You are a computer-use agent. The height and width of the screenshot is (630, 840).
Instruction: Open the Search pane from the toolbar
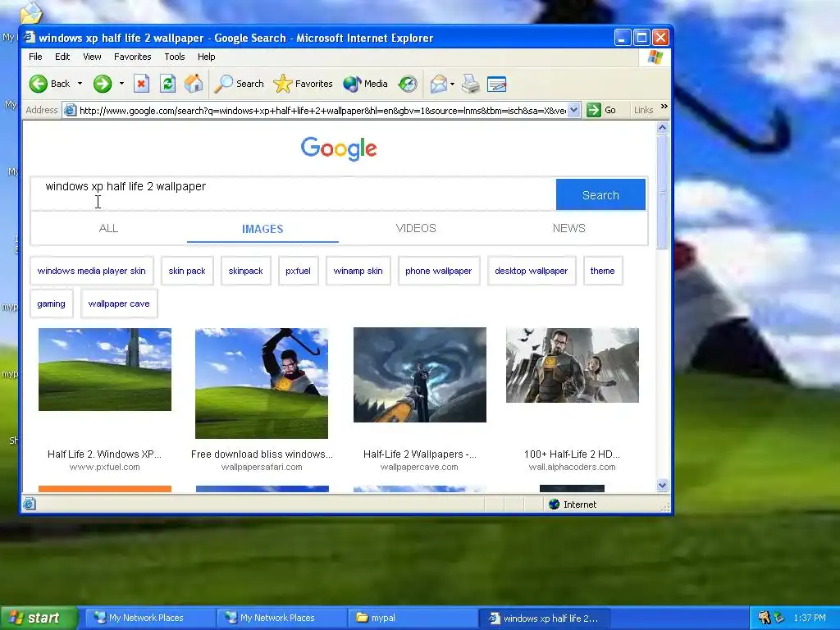239,84
